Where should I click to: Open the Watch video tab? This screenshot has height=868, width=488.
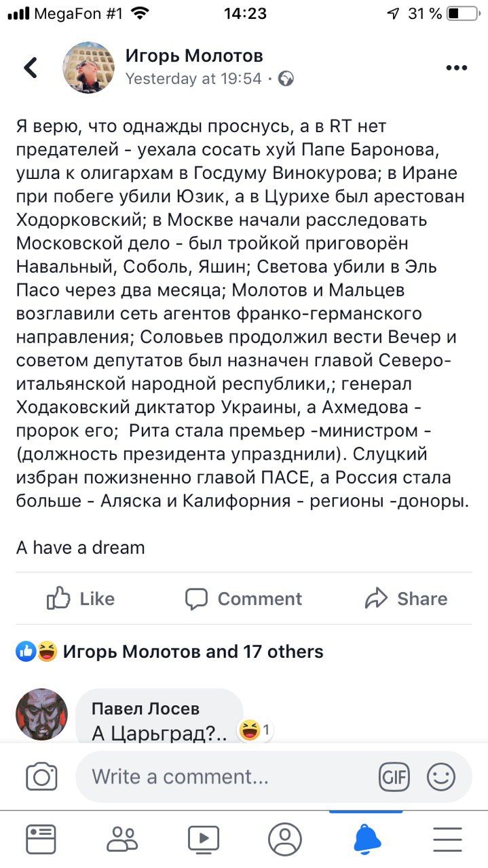click(203, 839)
